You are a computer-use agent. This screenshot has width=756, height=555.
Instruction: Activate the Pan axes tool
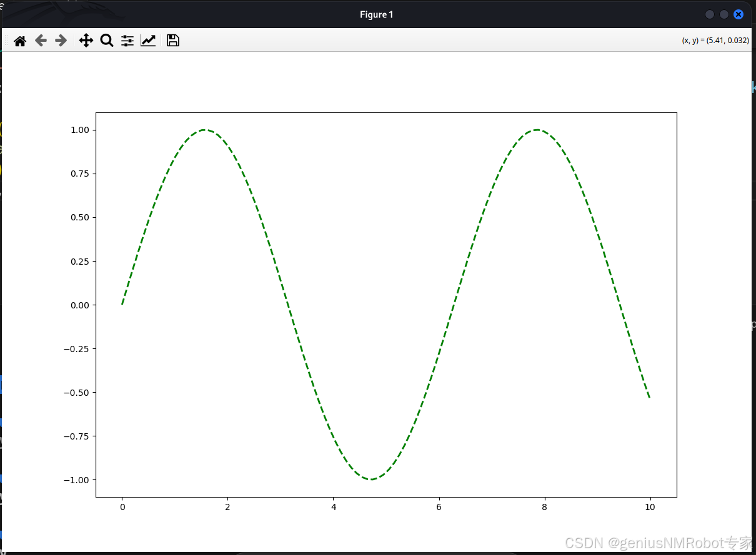point(86,41)
